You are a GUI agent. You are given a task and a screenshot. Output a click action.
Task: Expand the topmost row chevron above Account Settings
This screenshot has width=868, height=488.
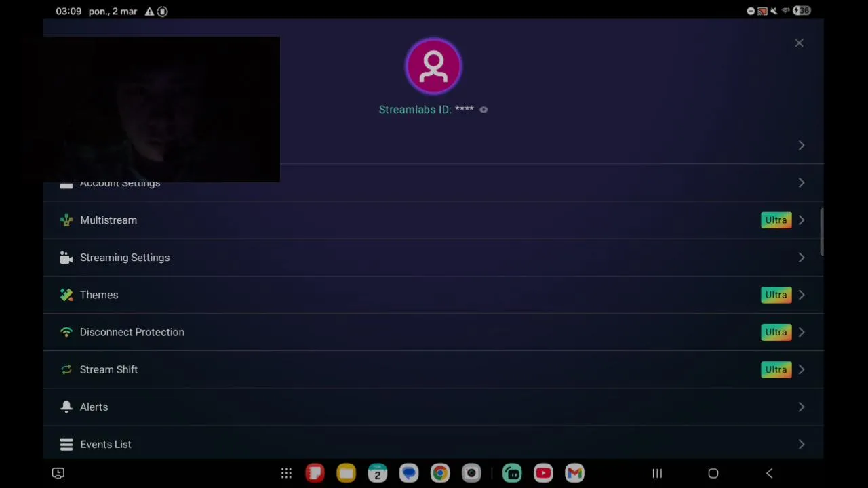[x=801, y=146]
